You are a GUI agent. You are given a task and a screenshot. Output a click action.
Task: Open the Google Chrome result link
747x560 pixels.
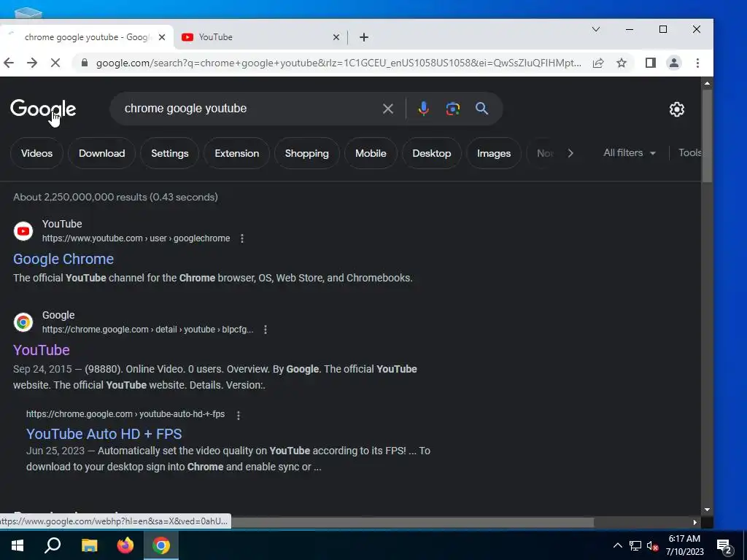click(x=63, y=259)
